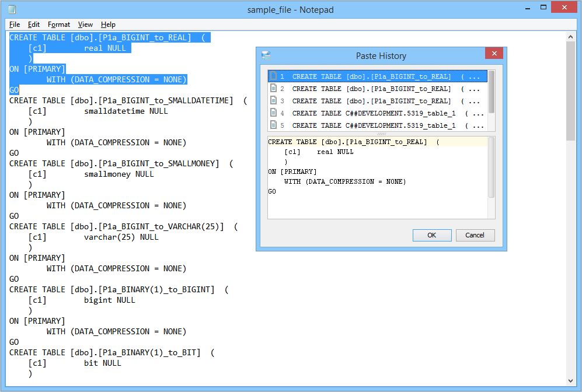Close the Notepad window

click(x=564, y=8)
